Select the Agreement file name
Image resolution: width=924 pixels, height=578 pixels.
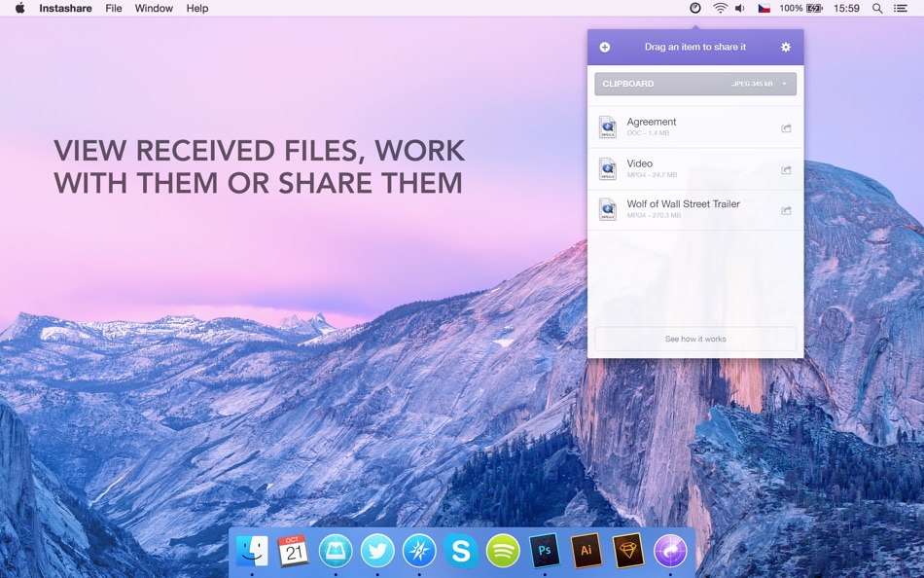[651, 122]
